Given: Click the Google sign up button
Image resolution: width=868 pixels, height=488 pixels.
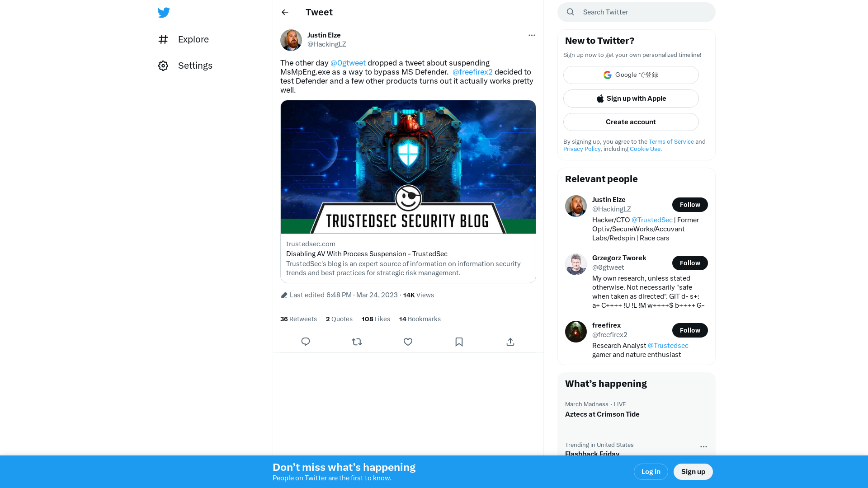Looking at the screenshot, I should 631,75.
